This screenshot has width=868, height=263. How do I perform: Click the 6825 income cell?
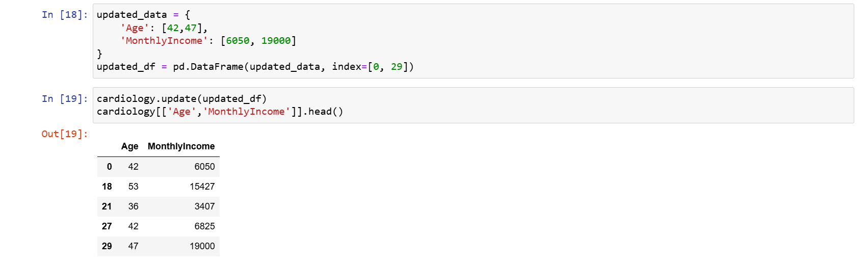(x=204, y=226)
